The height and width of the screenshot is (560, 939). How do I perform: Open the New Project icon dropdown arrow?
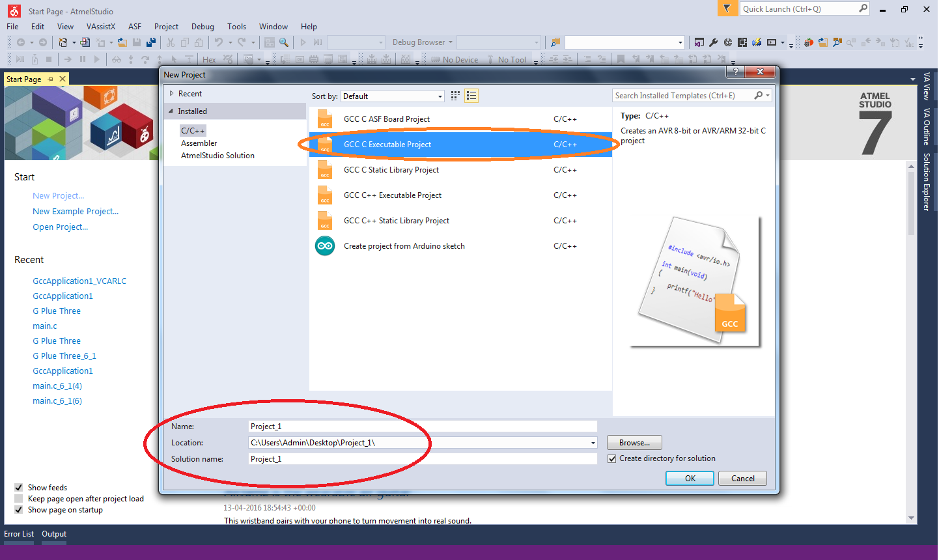click(74, 42)
